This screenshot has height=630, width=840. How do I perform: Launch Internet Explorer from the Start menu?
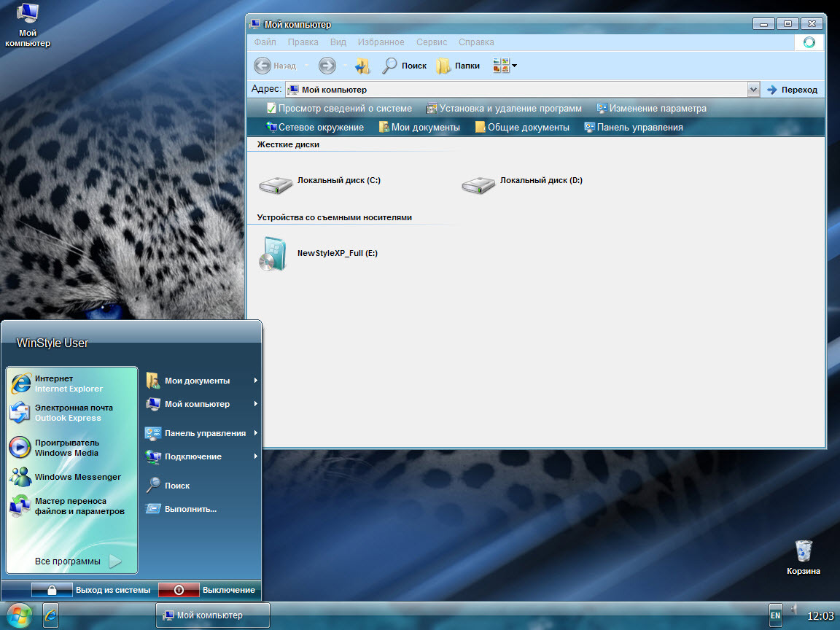pos(71,384)
